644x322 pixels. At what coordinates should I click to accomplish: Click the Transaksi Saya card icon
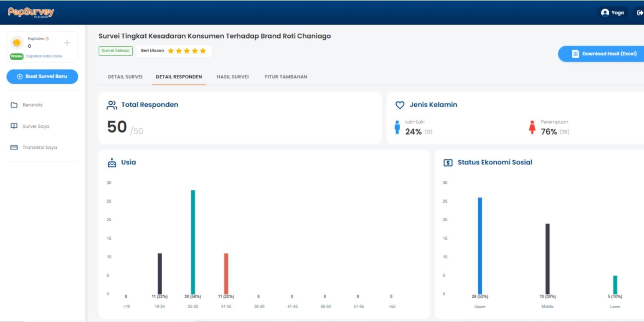pos(14,147)
